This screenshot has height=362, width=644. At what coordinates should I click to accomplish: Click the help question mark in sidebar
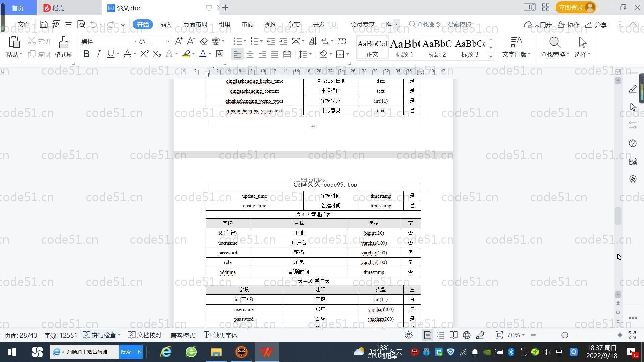point(633,143)
